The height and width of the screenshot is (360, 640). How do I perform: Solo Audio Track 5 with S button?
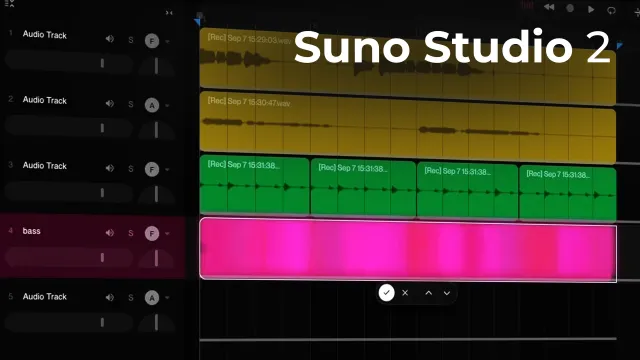coord(131,298)
